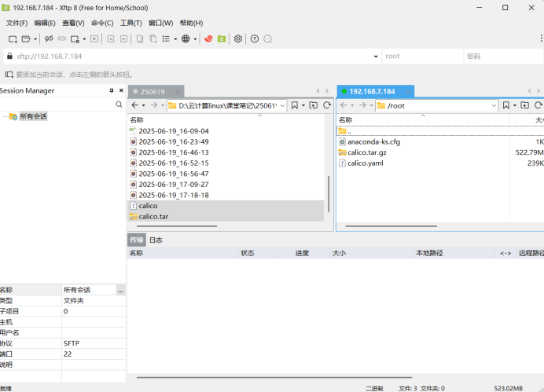Click the search icon in Session Manager
Image resolution: width=544 pixels, height=392 pixels.
(x=119, y=104)
